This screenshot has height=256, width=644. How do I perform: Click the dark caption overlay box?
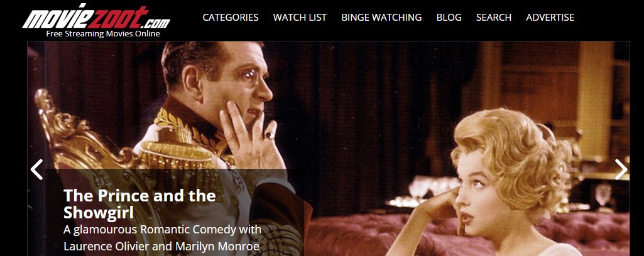coord(175,213)
